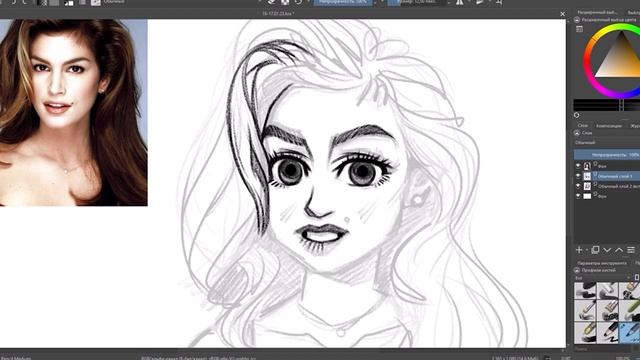Add a new layer with plus button

tap(579, 249)
